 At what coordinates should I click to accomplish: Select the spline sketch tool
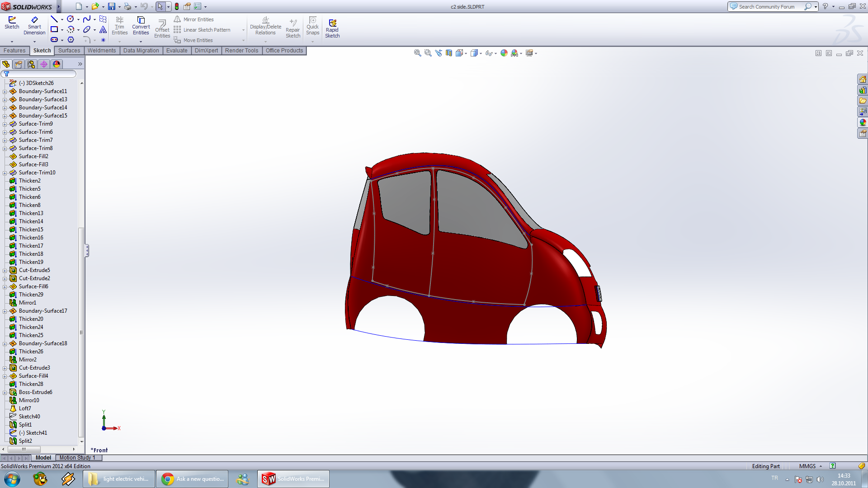(86, 19)
